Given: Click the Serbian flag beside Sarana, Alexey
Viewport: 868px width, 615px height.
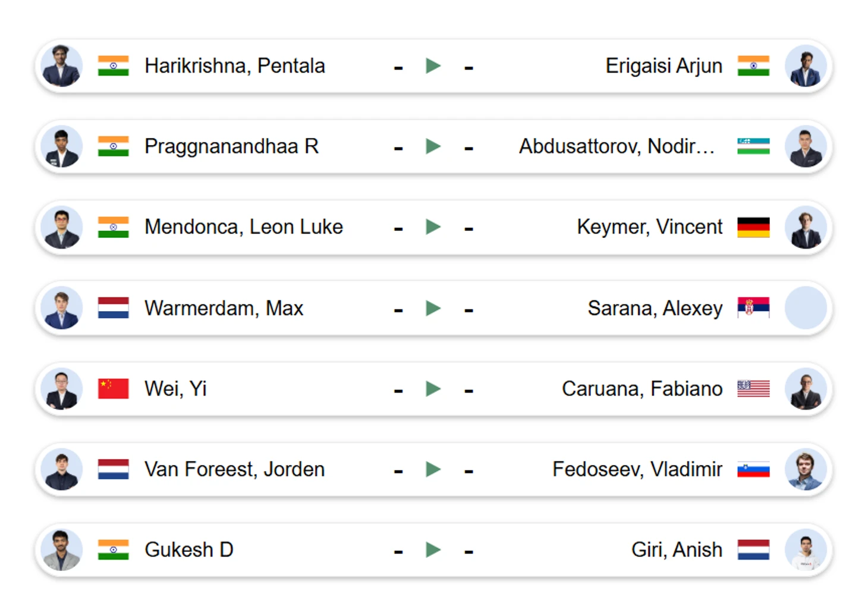Looking at the screenshot, I should 753,307.
